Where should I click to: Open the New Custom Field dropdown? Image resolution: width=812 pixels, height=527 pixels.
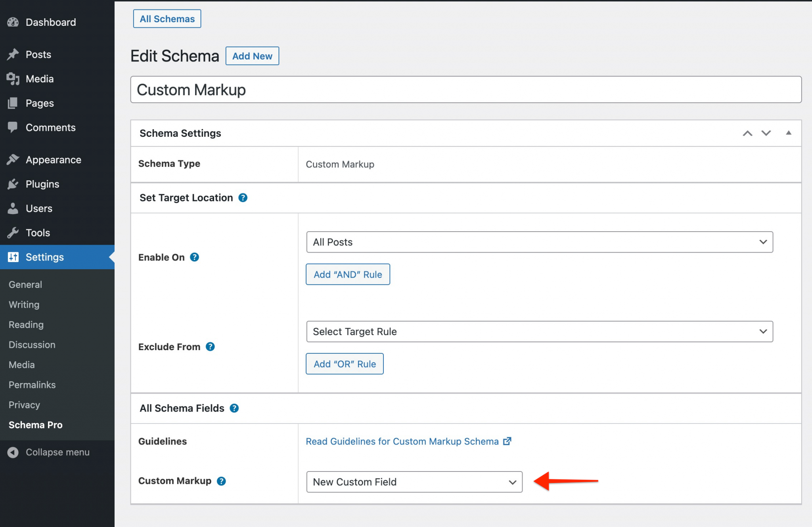(x=414, y=482)
